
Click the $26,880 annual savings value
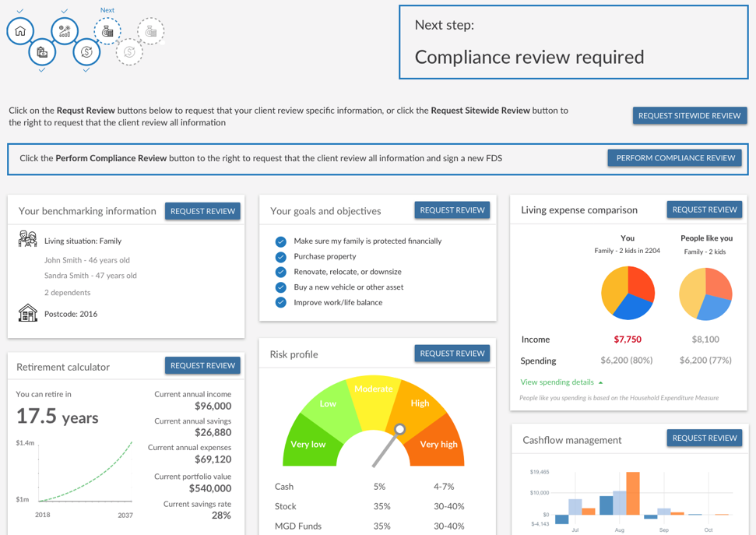click(x=213, y=433)
